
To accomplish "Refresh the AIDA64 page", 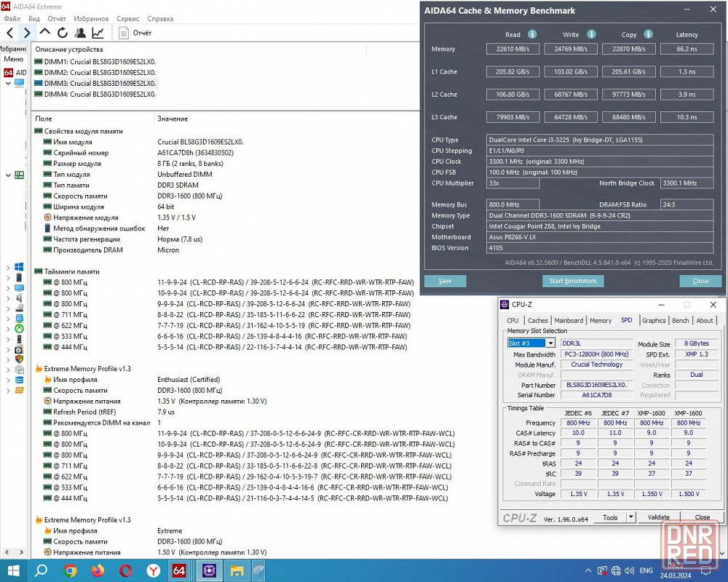I will click(62, 33).
